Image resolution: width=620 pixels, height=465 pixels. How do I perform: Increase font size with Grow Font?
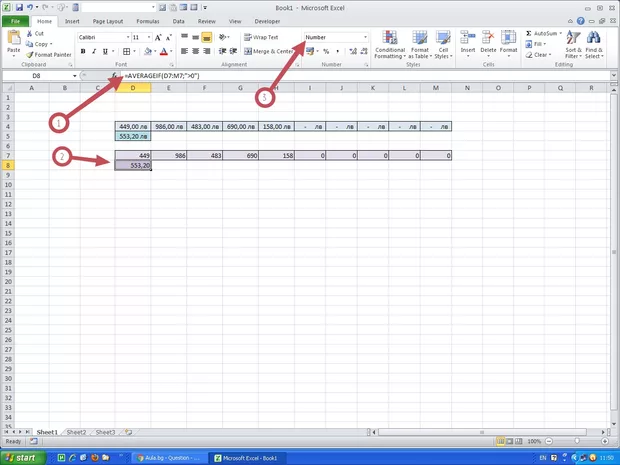pyautogui.click(x=158, y=38)
